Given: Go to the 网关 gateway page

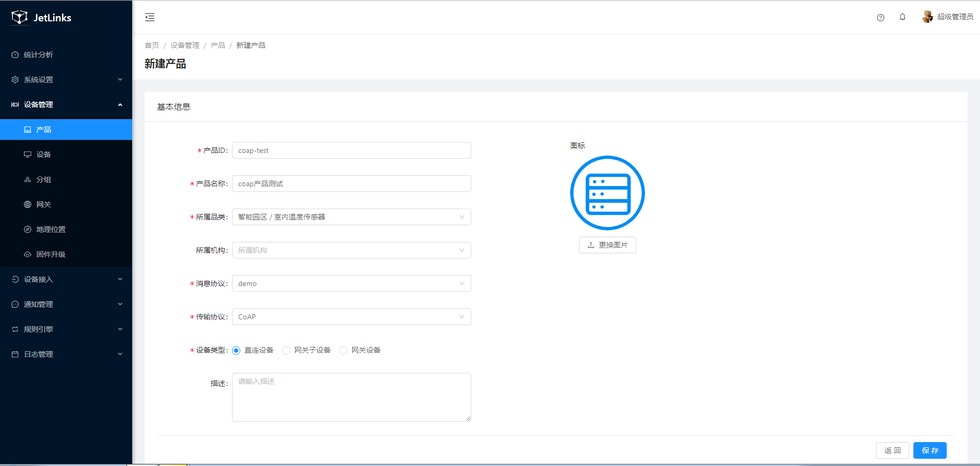Looking at the screenshot, I should (x=44, y=204).
